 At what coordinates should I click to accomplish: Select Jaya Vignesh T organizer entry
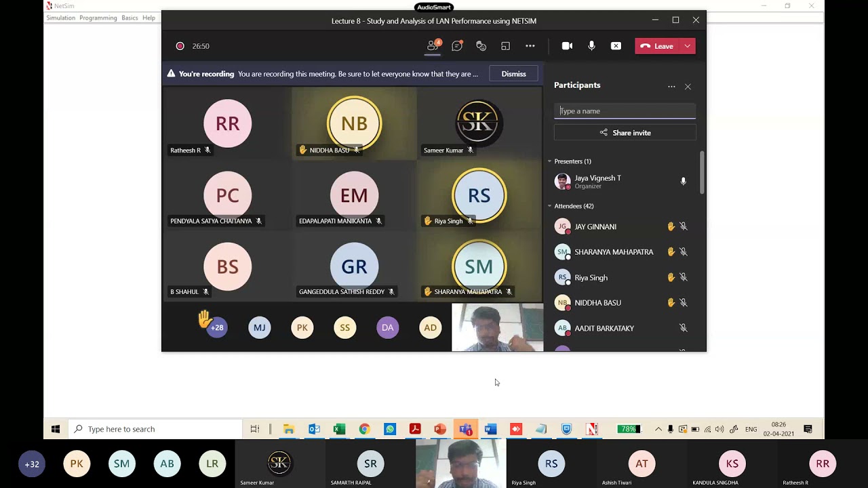(622, 181)
